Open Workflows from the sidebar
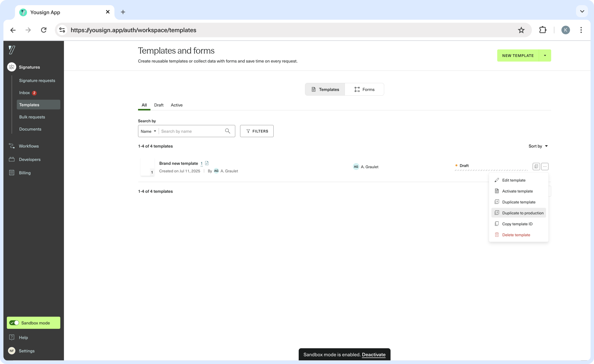 click(29, 146)
